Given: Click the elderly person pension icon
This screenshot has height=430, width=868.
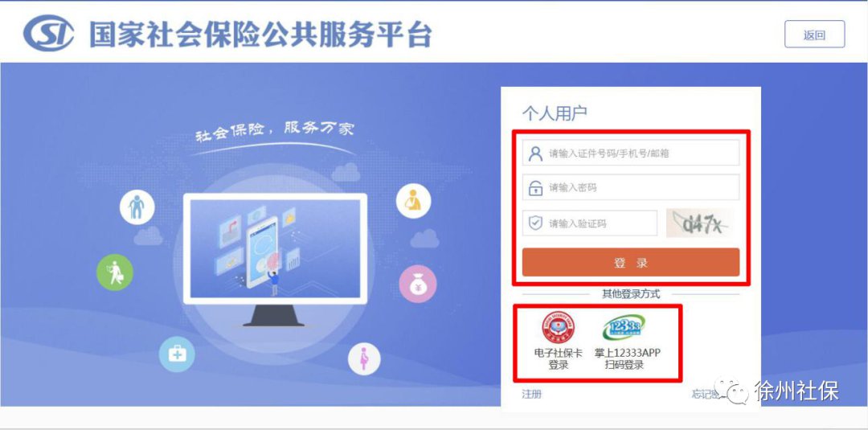Looking at the screenshot, I should coord(137,207).
